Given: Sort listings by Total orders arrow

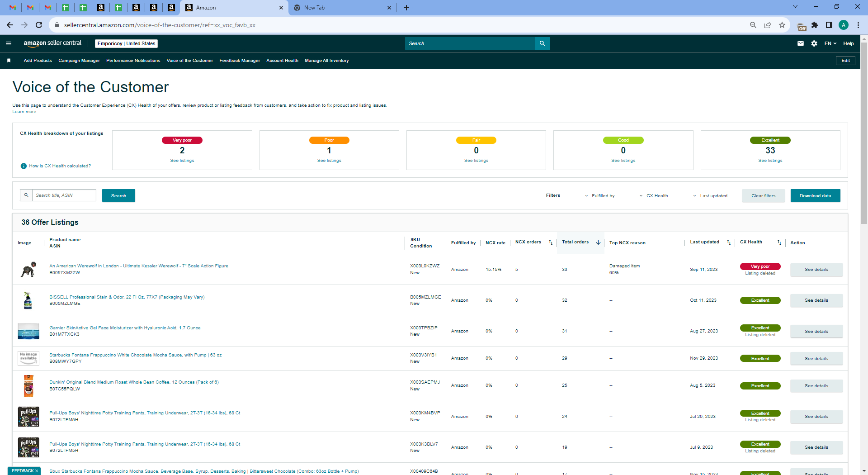Looking at the screenshot, I should coord(598,242).
